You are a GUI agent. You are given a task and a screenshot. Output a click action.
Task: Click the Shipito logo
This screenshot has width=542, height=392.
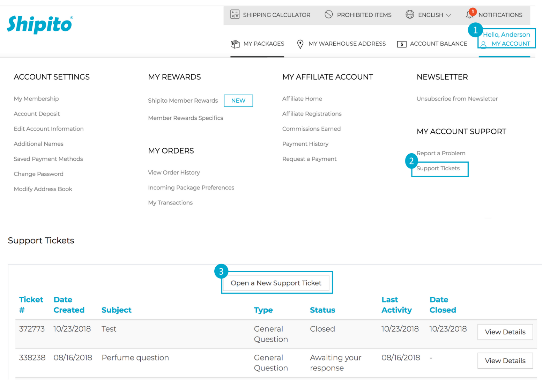[x=40, y=24]
